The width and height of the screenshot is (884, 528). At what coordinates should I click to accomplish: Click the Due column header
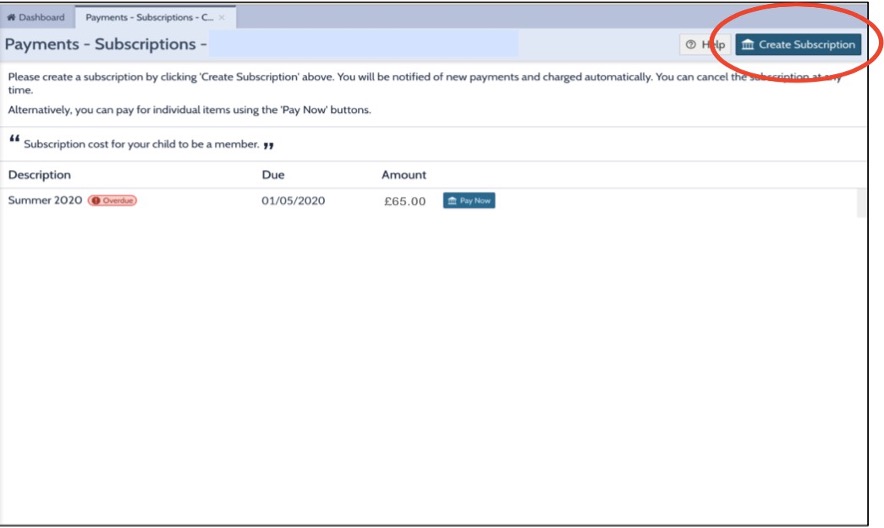point(273,175)
